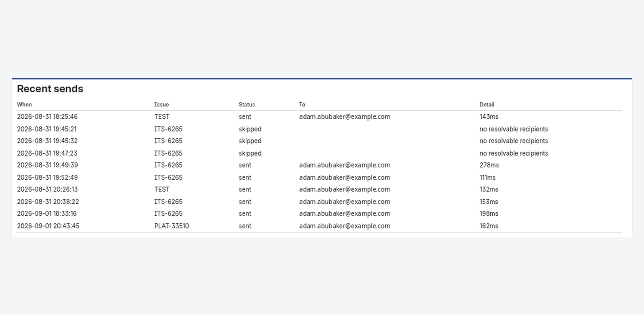644x315 pixels.
Task: Click the recipient email in the 20:38:22 row
Action: (x=345, y=202)
